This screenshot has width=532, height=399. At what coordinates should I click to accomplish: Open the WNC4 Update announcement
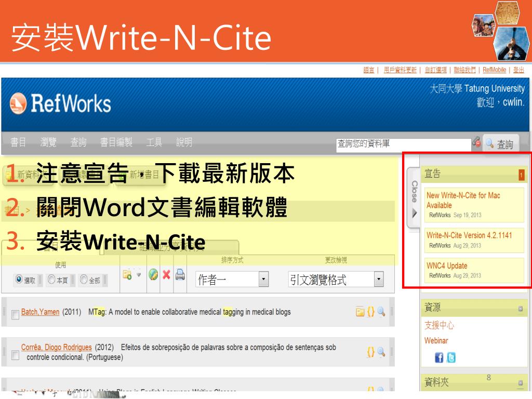[447, 265]
